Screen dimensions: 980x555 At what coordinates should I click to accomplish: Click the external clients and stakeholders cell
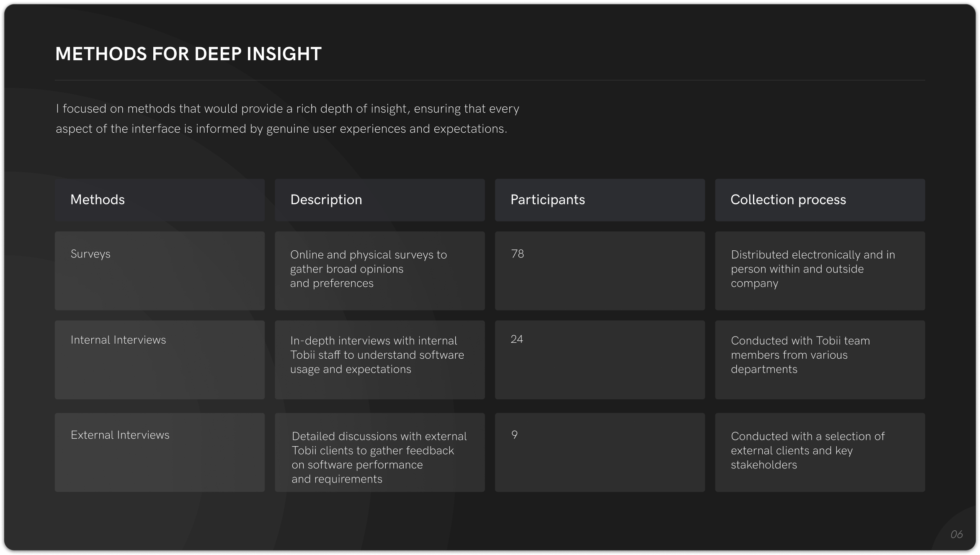point(807,450)
